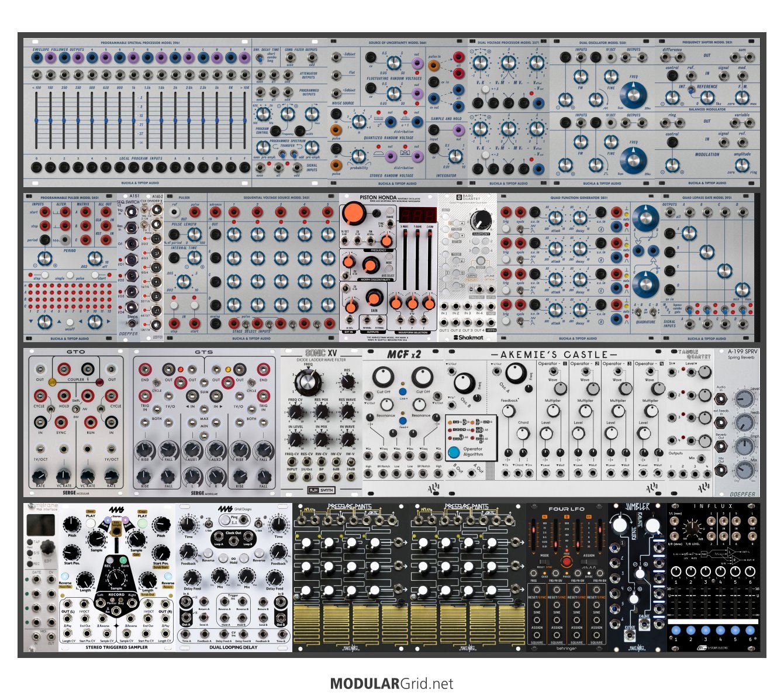Open the ModularGrid.net link
This screenshot has width=784, height=696.
tap(392, 683)
